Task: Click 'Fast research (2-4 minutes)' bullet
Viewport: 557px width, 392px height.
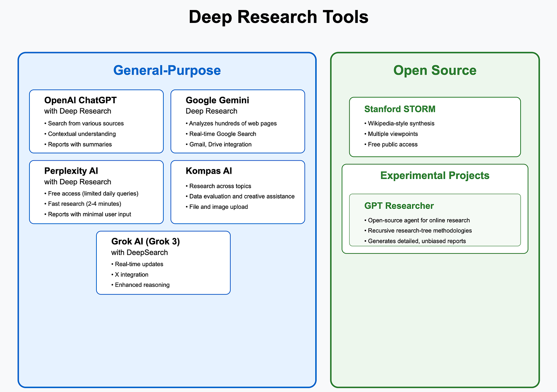Action: pos(83,204)
